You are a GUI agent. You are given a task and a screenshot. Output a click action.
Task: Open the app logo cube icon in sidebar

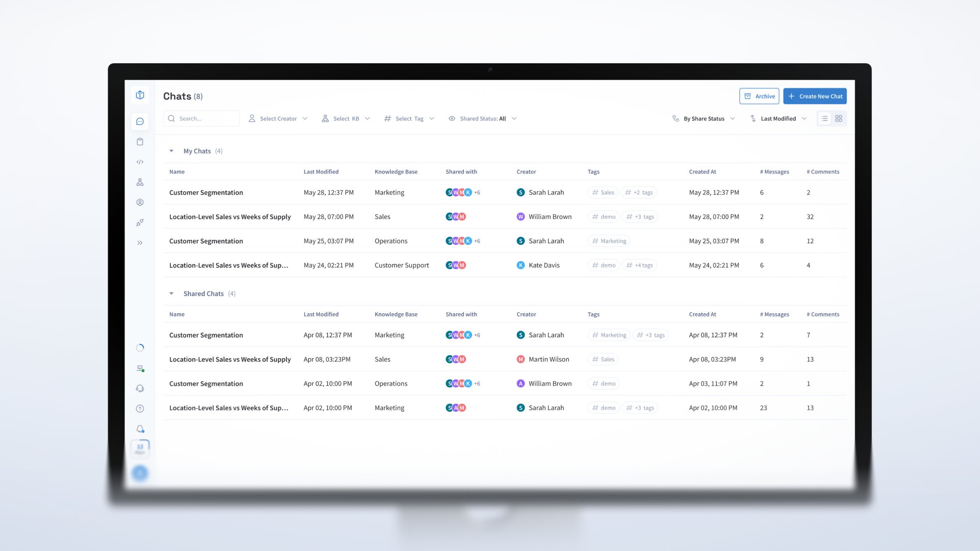[140, 95]
